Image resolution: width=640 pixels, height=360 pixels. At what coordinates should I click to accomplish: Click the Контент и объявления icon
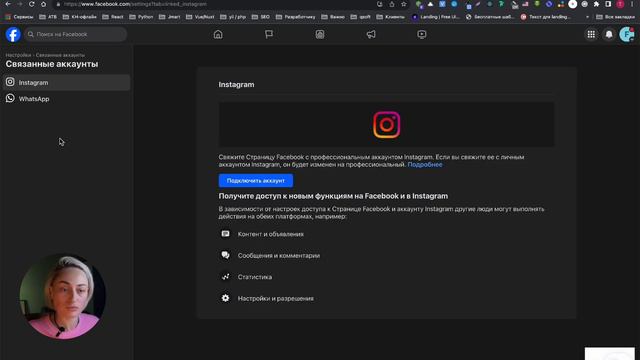pyautogui.click(x=225, y=234)
